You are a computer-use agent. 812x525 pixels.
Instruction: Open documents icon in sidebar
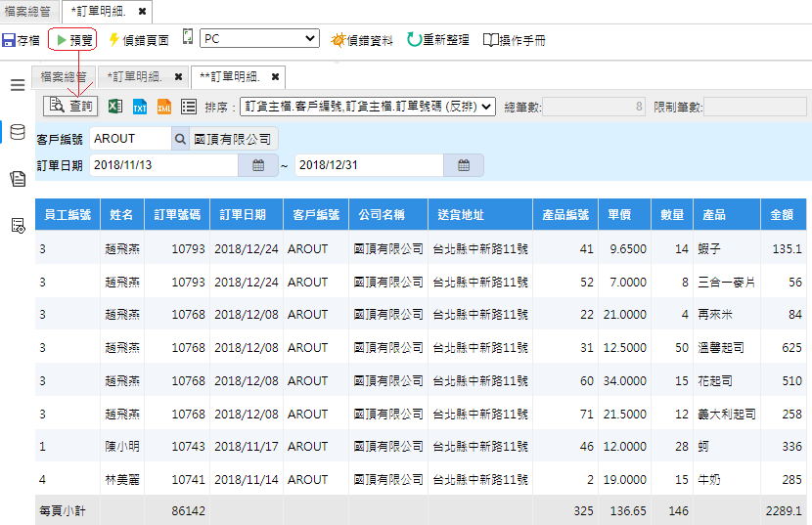(18, 179)
